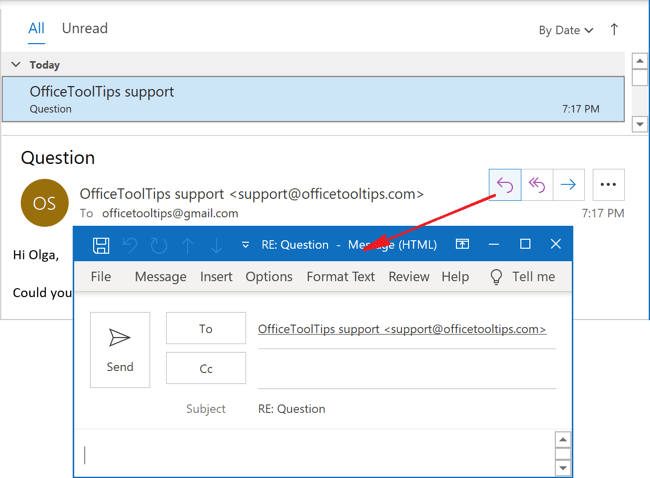Open the Message ribbon tab
The height and width of the screenshot is (478, 650).
click(160, 277)
